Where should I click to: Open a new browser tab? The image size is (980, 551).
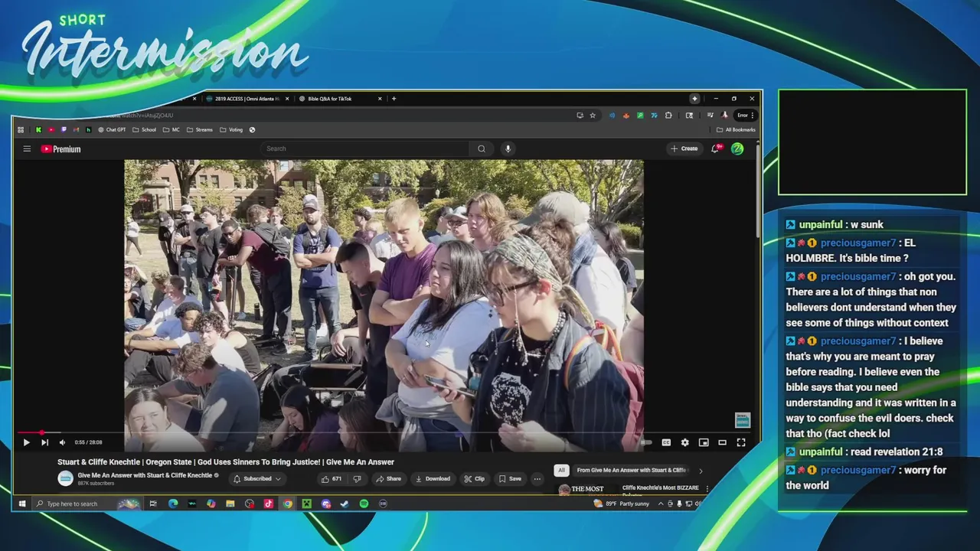pos(394,99)
